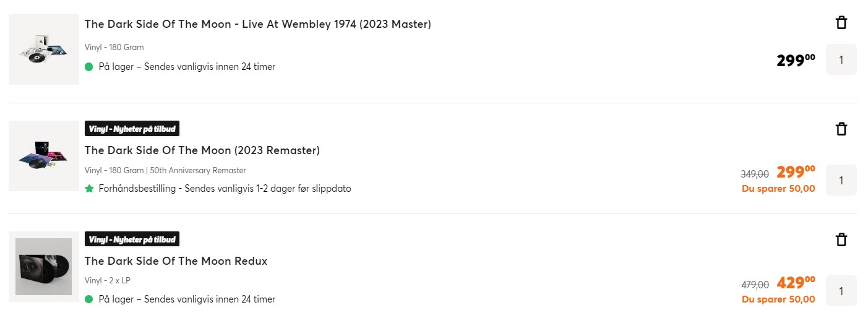Screen dimensions: 868x318
Task: Click green in-stock dot for Wembley 1974
Action: coord(88,67)
